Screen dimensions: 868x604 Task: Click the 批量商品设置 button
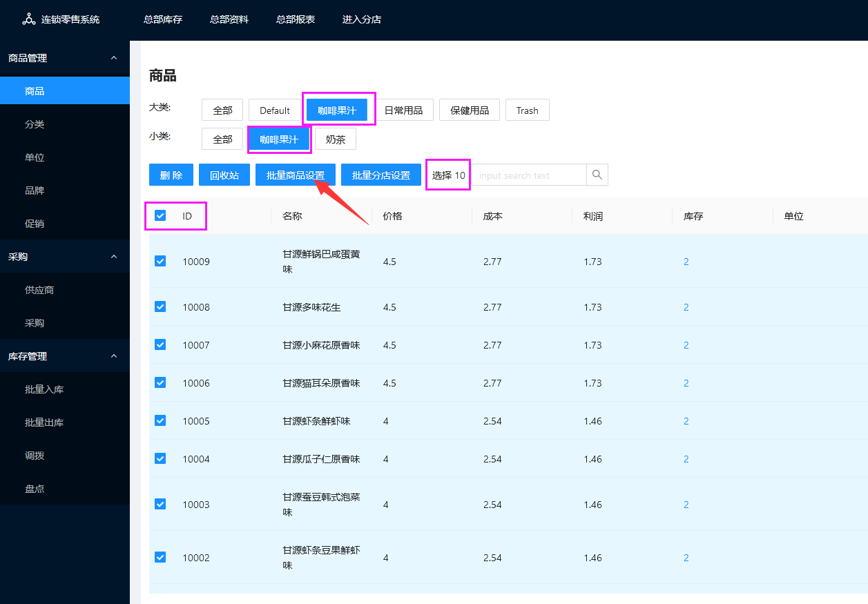(296, 175)
